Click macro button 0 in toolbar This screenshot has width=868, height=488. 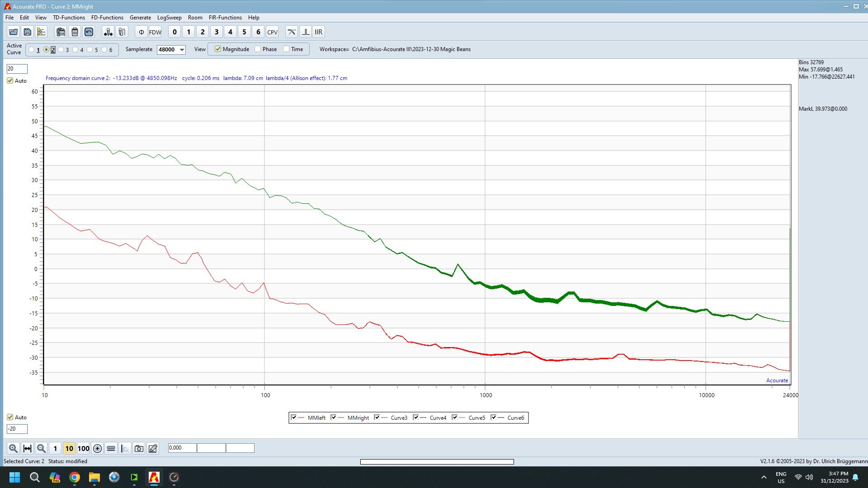175,32
